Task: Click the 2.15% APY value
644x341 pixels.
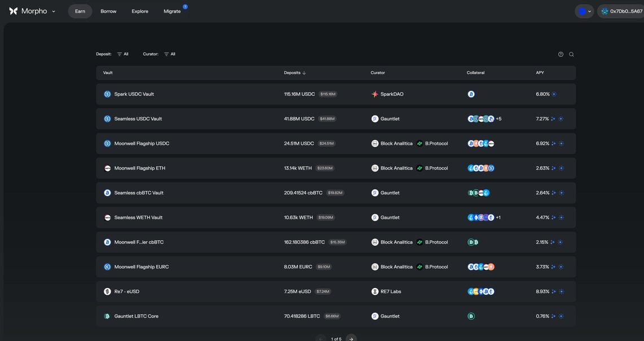Action: [x=542, y=242]
